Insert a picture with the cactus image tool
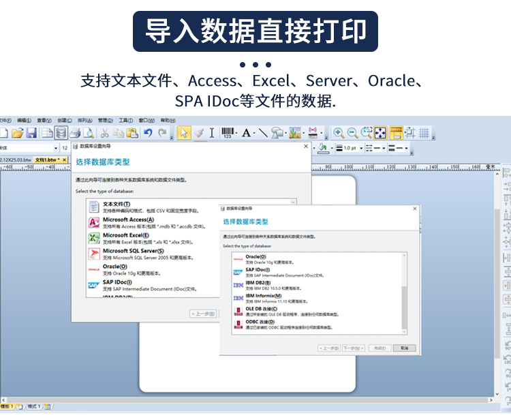This screenshot has height=420, width=511. (295, 133)
